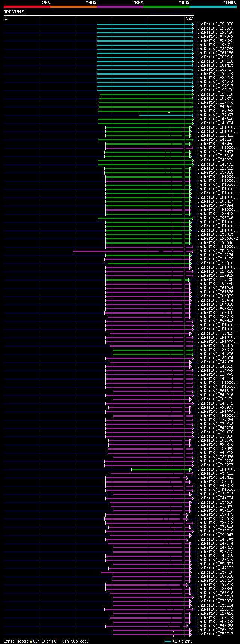Screen dimensions: 240x644
Task: Select hit label UniRef100_Q9UEH5
Action: click(215, 284)
